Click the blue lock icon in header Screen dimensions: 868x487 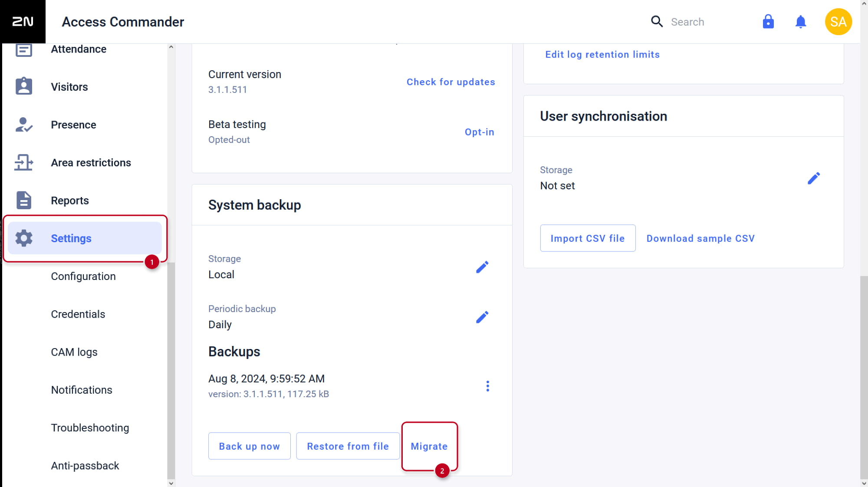768,21
